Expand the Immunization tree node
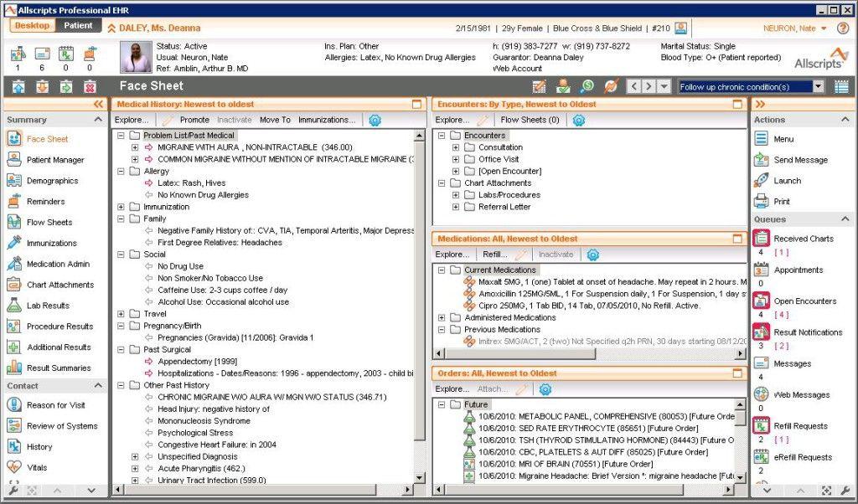 click(121, 207)
